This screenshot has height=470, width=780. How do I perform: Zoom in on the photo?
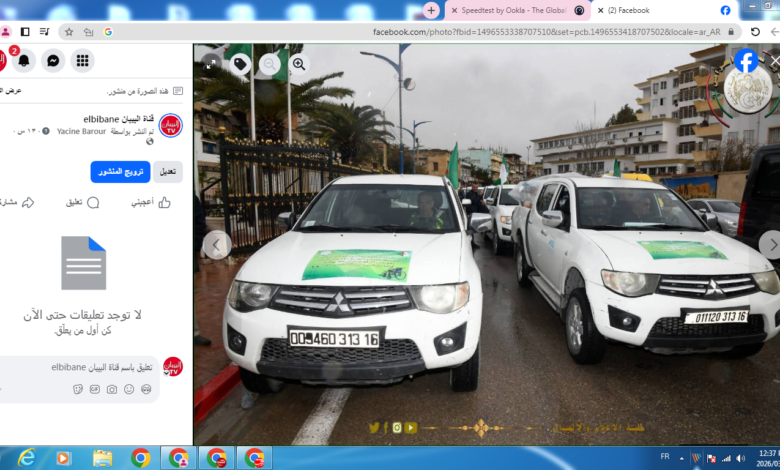(299, 64)
